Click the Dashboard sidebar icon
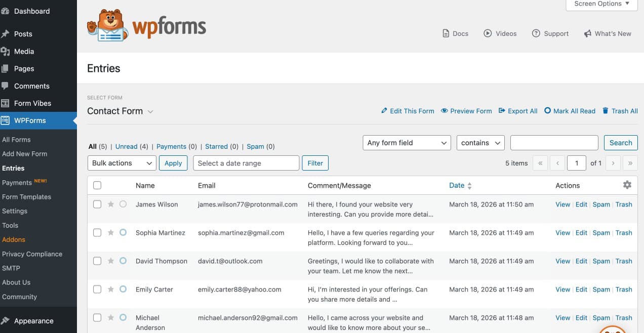The image size is (644, 333). coord(5,11)
